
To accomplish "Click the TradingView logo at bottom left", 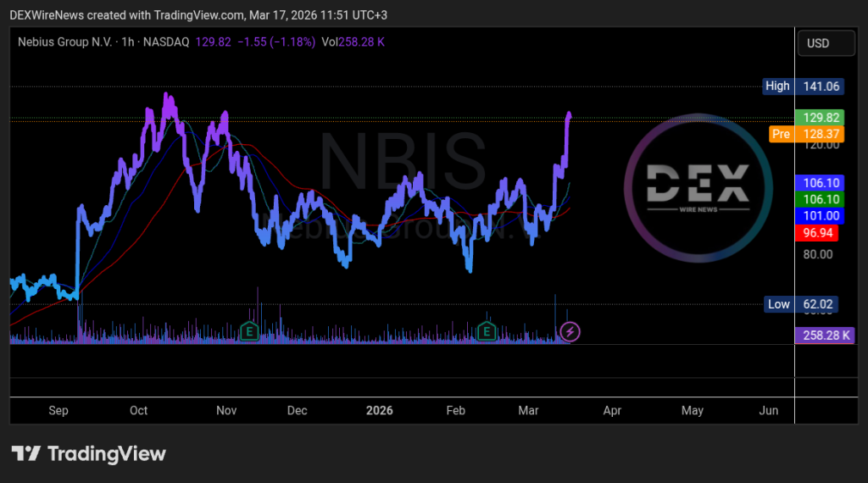I will coord(88,453).
